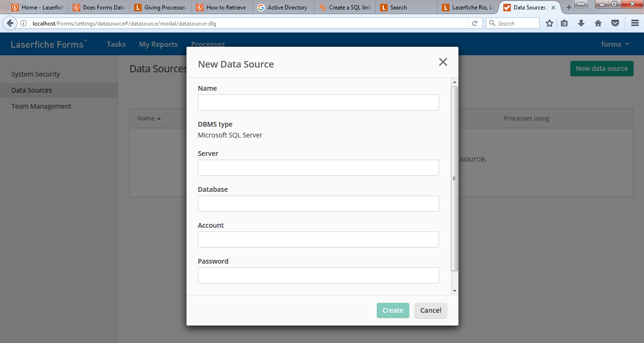Cancel the New Data Source dialog
Viewport: 644px width, 343px height.
pyautogui.click(x=431, y=310)
